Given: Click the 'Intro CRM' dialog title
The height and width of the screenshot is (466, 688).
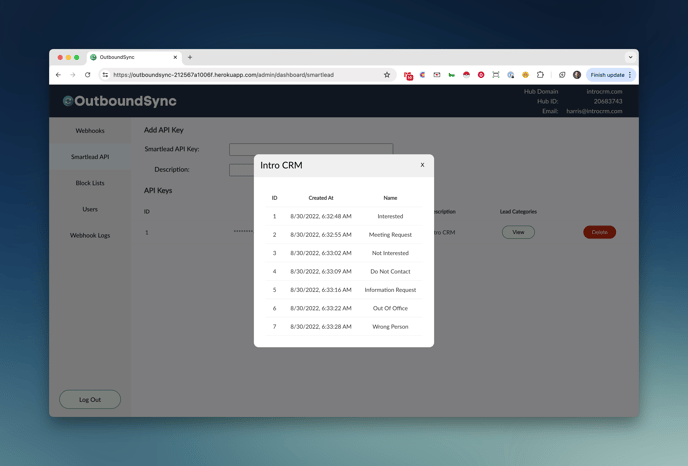Looking at the screenshot, I should coord(281,165).
